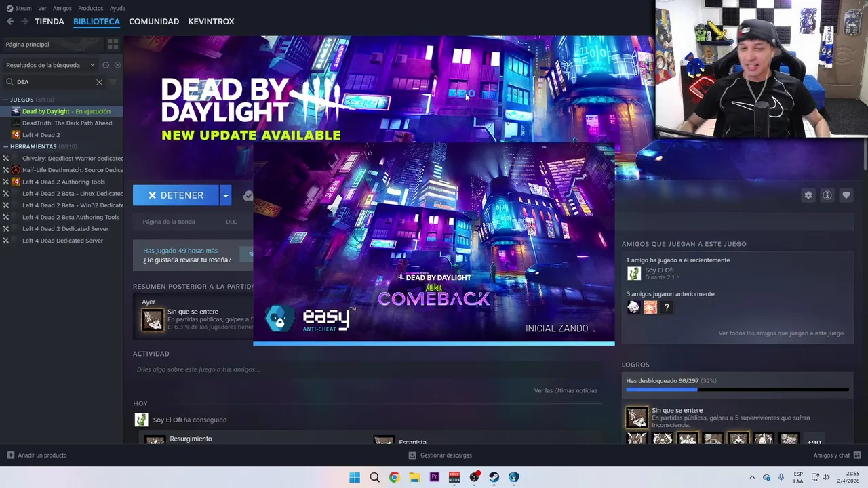The image size is (868, 488).
Task: Open the Productos menu
Action: [91, 8]
